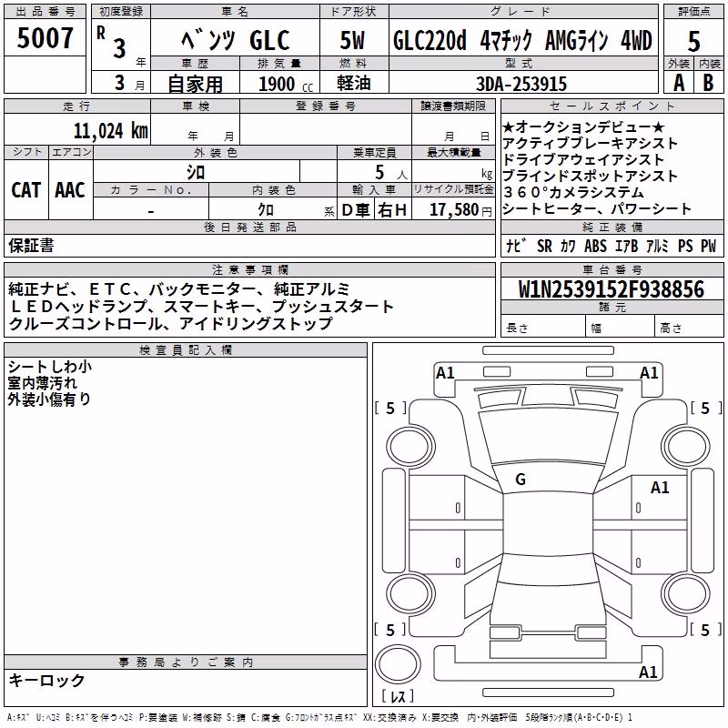Click the PS equipment code
The height and width of the screenshot is (728, 728).
[x=685, y=246]
